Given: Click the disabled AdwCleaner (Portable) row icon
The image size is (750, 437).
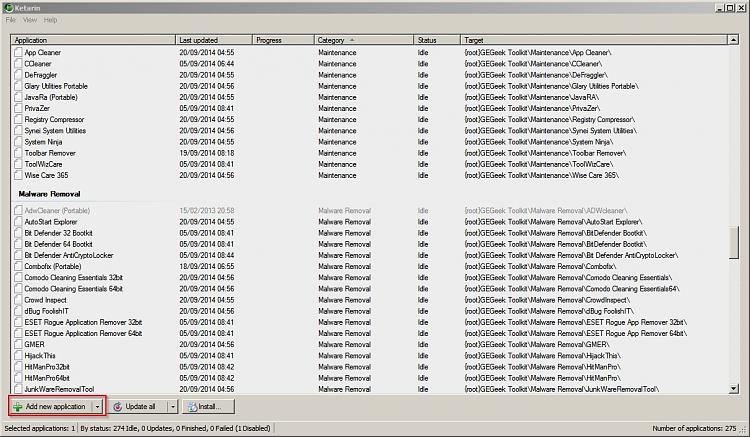Looking at the screenshot, I should click(x=18, y=210).
